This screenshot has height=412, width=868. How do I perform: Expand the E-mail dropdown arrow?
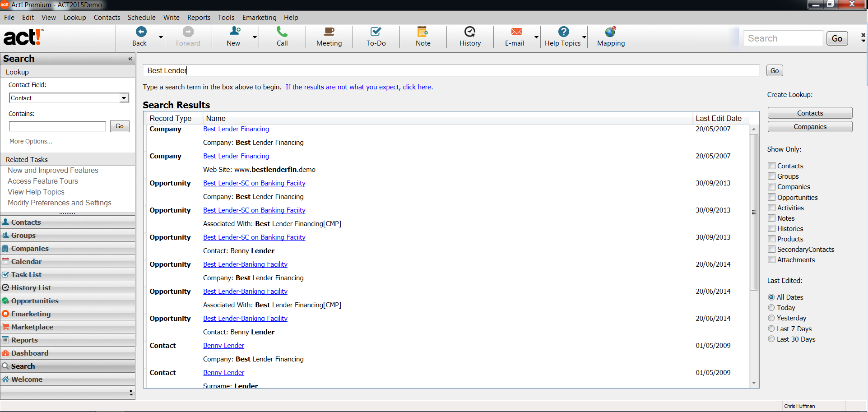coord(536,37)
